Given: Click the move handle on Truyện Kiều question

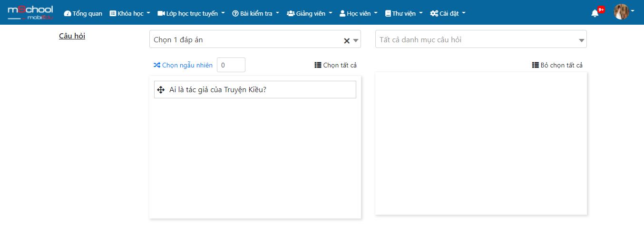Looking at the screenshot, I should click(161, 90).
